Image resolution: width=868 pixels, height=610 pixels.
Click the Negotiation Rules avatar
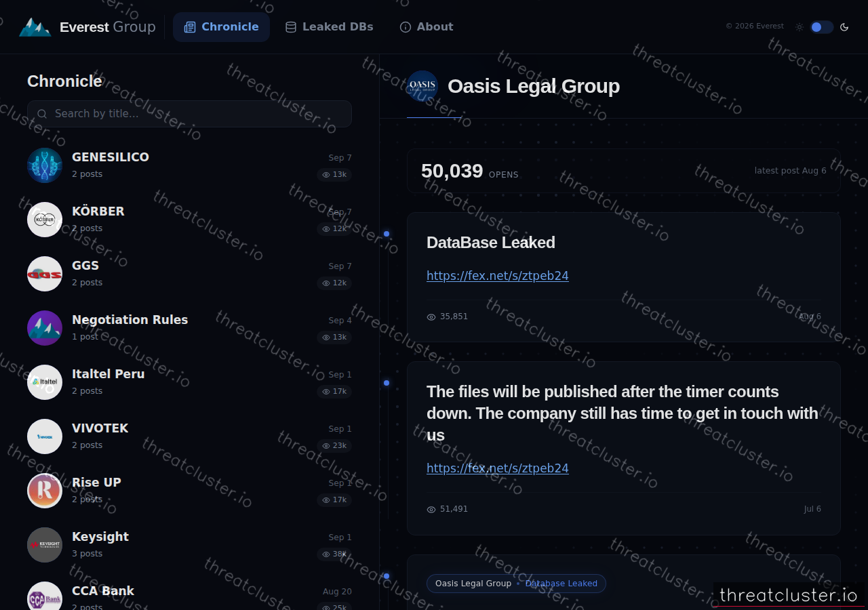(45, 328)
